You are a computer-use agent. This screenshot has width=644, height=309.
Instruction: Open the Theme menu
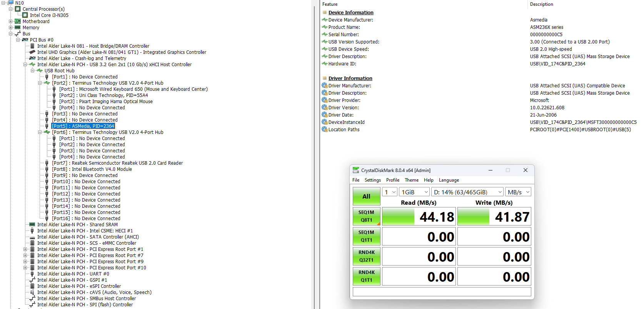click(x=412, y=180)
